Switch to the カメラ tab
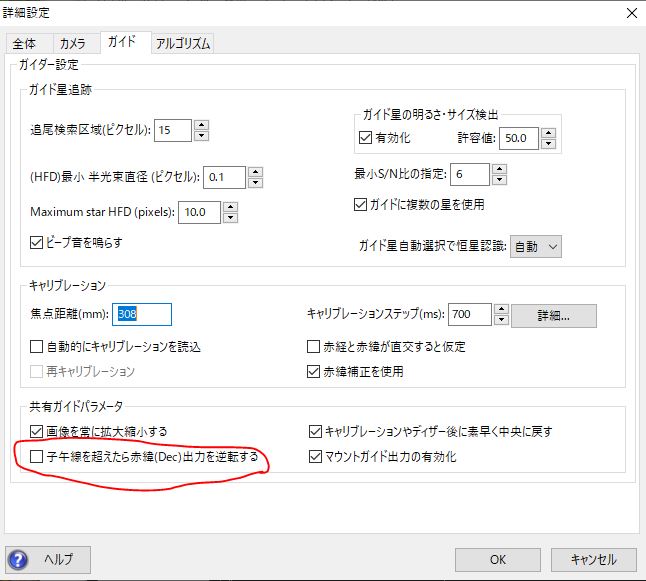Viewport: 646px width, 581px height. (x=73, y=43)
